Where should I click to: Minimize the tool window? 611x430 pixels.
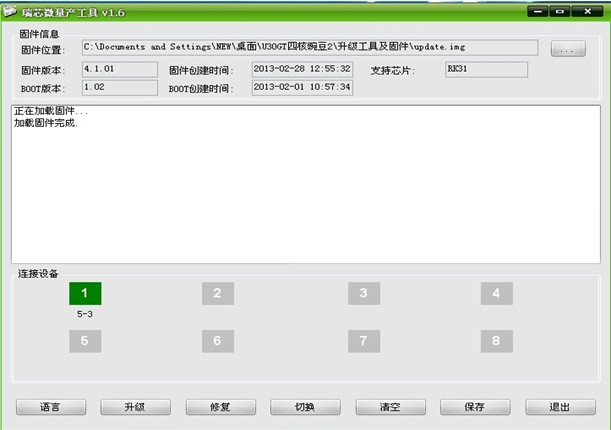point(538,11)
